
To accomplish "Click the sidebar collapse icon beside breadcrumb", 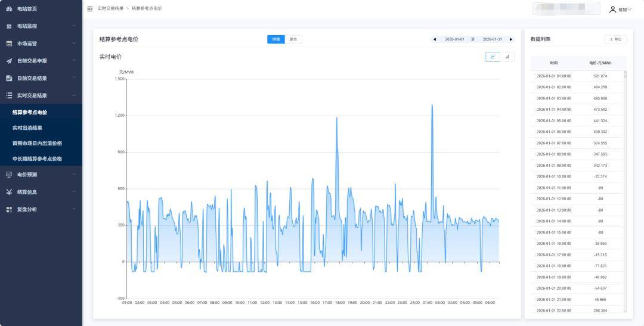I will (x=89, y=9).
